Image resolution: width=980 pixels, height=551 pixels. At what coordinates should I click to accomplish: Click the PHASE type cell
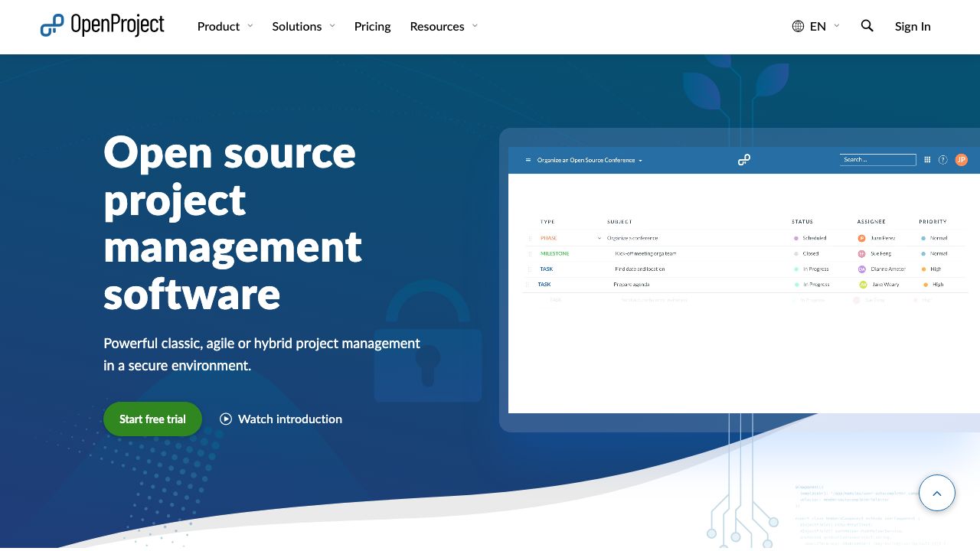[548, 238]
